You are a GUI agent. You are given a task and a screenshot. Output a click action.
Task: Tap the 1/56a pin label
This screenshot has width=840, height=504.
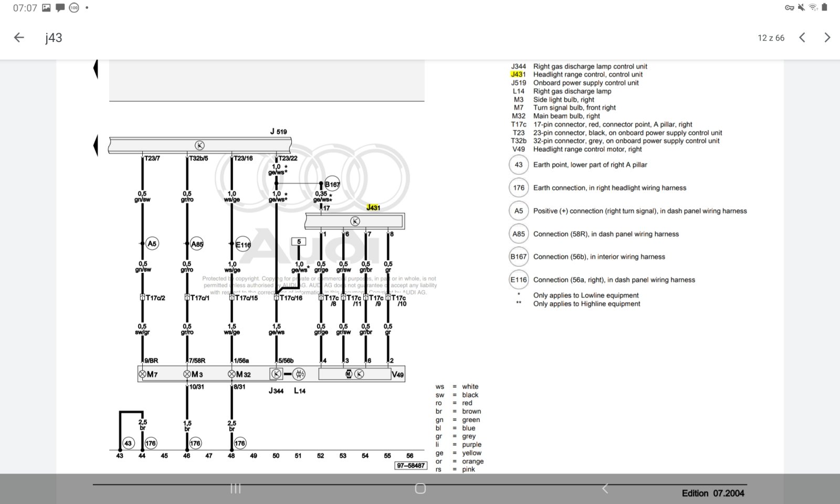pyautogui.click(x=241, y=361)
